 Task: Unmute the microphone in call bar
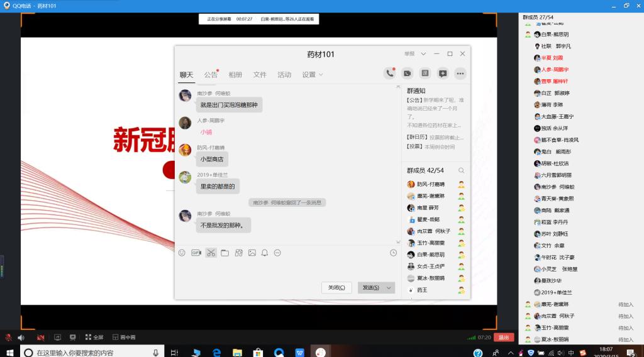(9, 338)
